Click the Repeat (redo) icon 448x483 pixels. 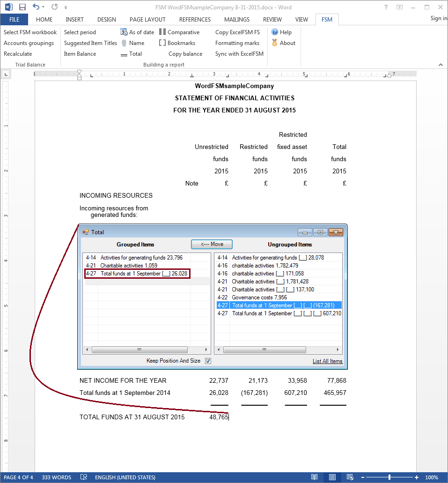54,7
